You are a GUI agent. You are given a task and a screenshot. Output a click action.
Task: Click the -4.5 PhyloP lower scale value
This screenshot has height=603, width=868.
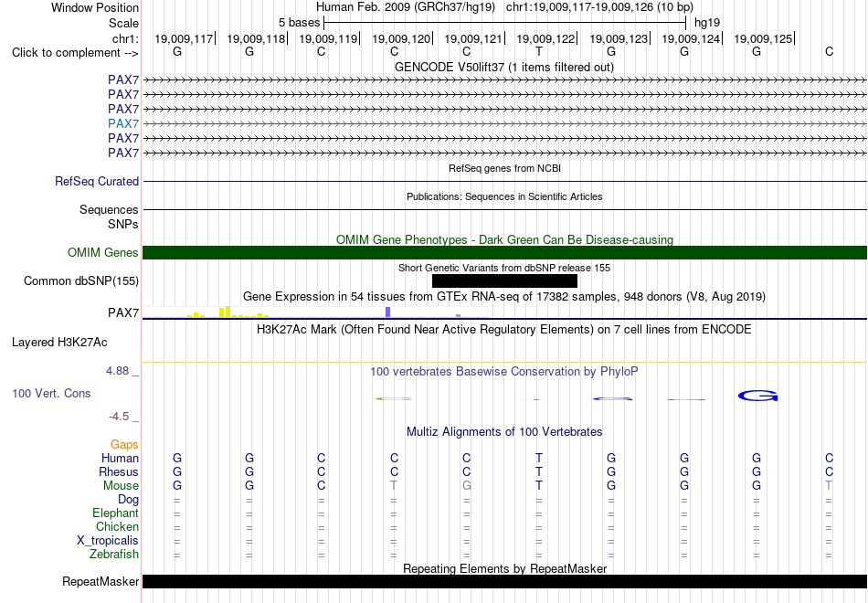(x=119, y=417)
